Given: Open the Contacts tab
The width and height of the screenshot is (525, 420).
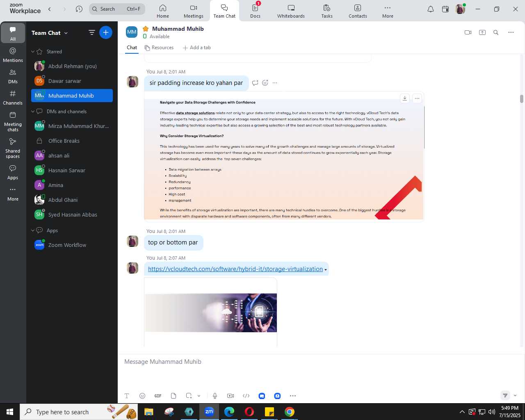Looking at the screenshot, I should [x=358, y=11].
